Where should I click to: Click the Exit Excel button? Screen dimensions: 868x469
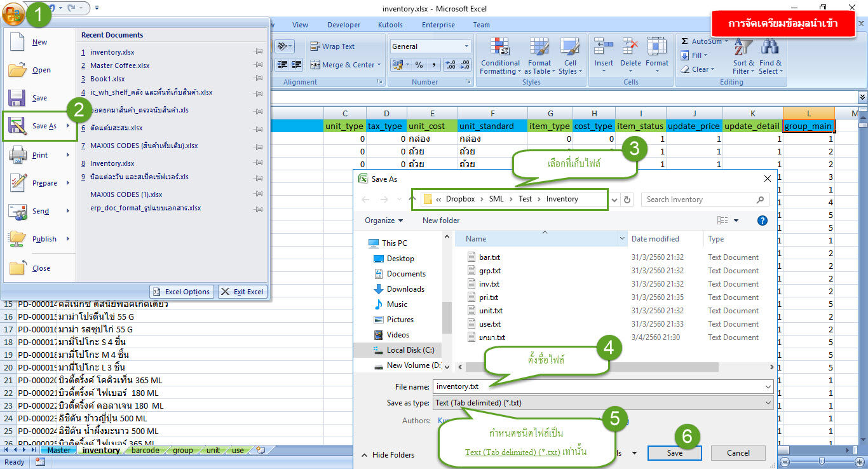point(242,292)
